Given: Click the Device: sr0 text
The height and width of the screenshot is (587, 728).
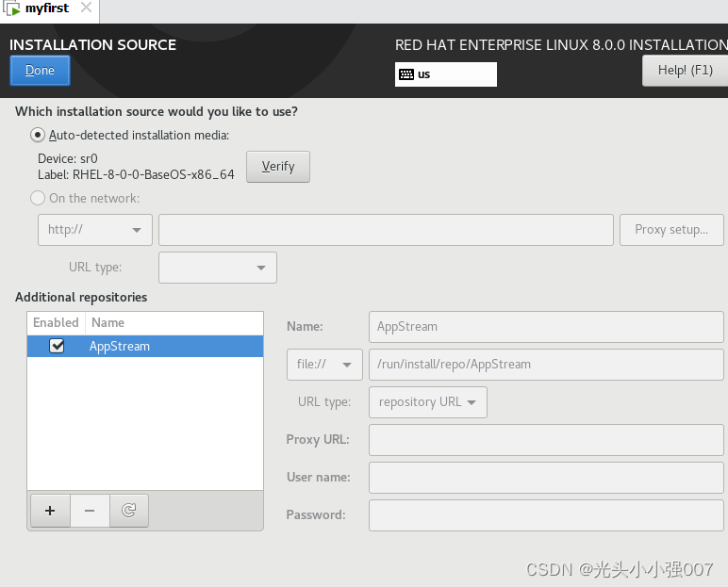Looking at the screenshot, I should [x=67, y=158].
